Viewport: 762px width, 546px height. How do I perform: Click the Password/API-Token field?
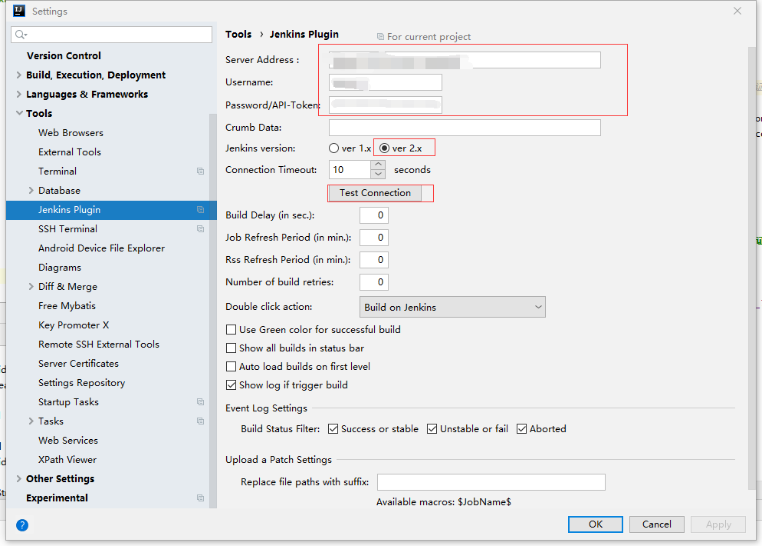coord(385,105)
